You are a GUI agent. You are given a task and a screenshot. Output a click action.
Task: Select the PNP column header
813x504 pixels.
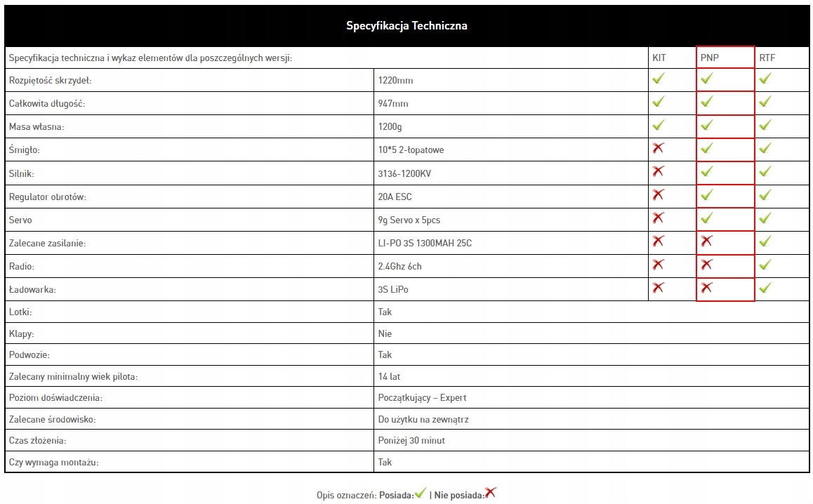coord(710,58)
